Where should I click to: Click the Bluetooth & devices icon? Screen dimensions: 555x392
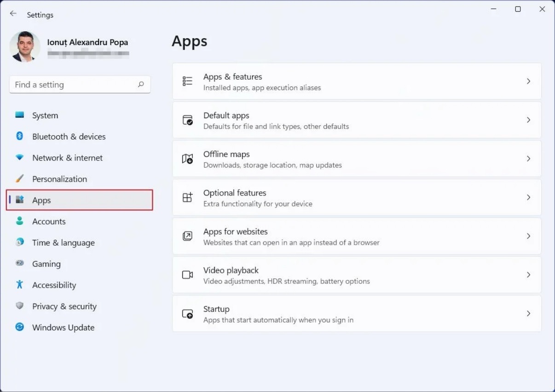pos(19,136)
